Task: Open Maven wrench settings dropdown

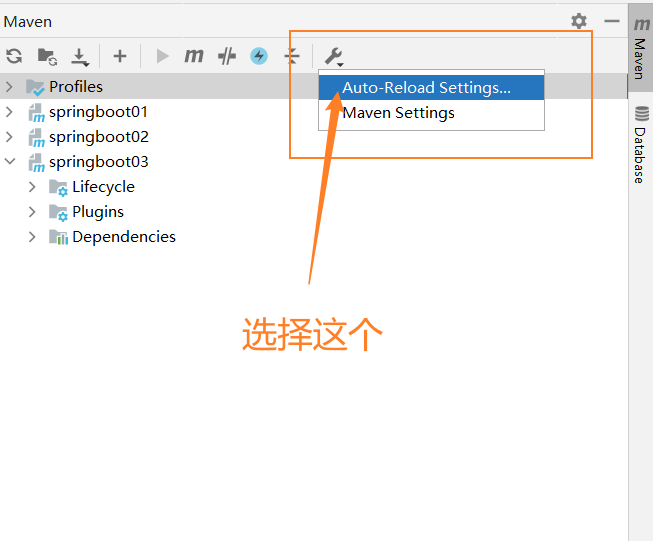Action: coord(334,57)
